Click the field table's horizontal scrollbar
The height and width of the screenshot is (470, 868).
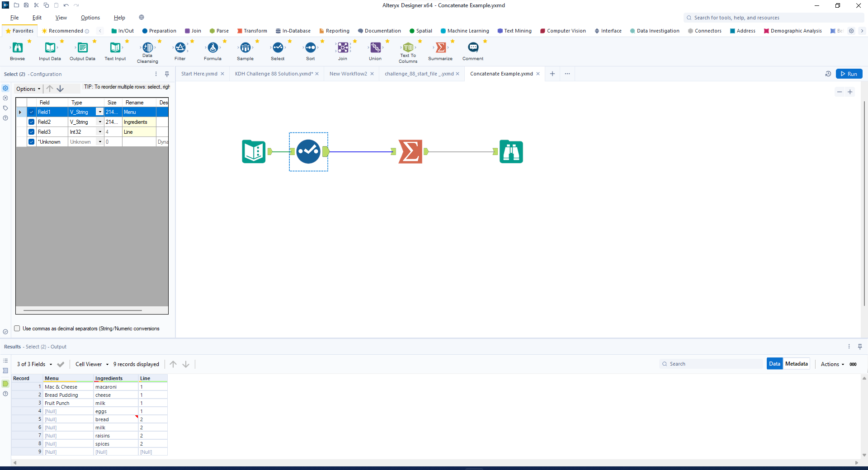[83, 310]
